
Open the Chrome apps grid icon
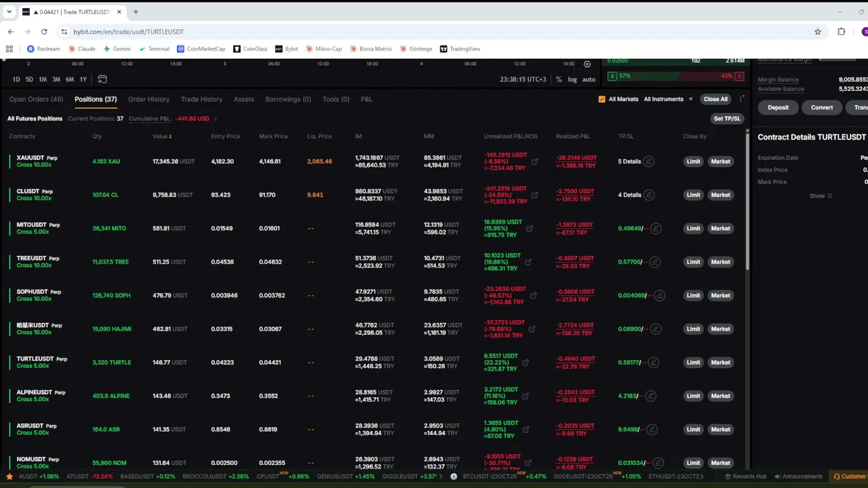[x=9, y=49]
